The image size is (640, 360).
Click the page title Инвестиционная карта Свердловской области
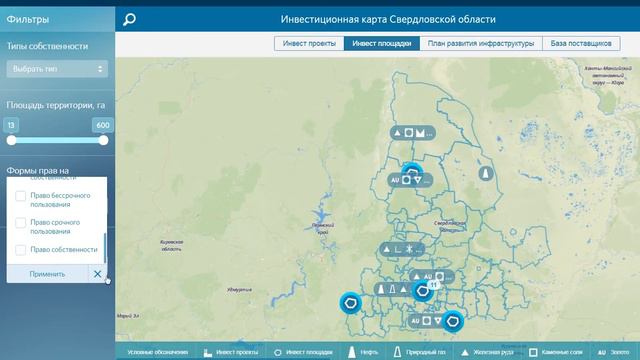coord(388,19)
